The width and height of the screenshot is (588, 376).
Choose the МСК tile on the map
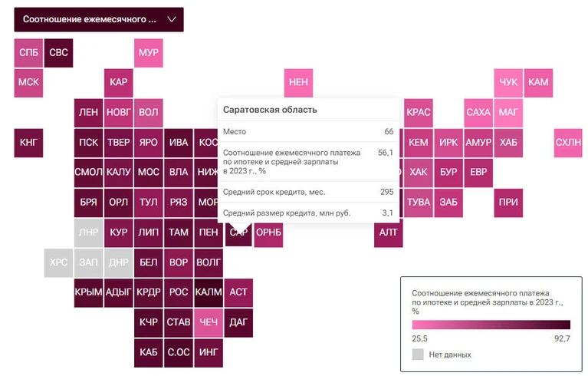tap(28, 83)
